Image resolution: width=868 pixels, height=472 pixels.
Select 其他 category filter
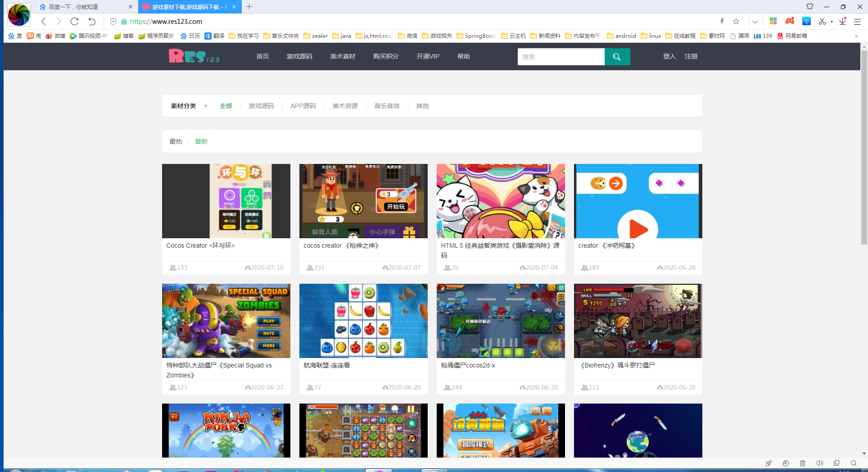point(422,106)
